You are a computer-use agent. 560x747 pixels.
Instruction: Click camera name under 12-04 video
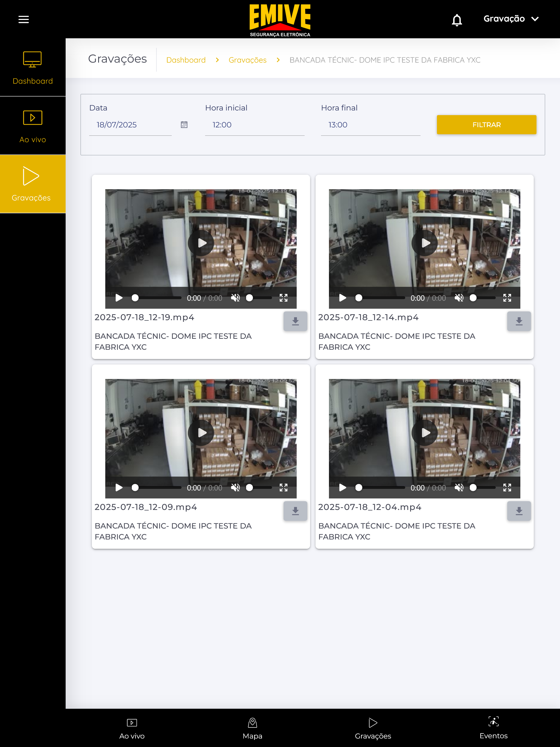tap(396, 531)
